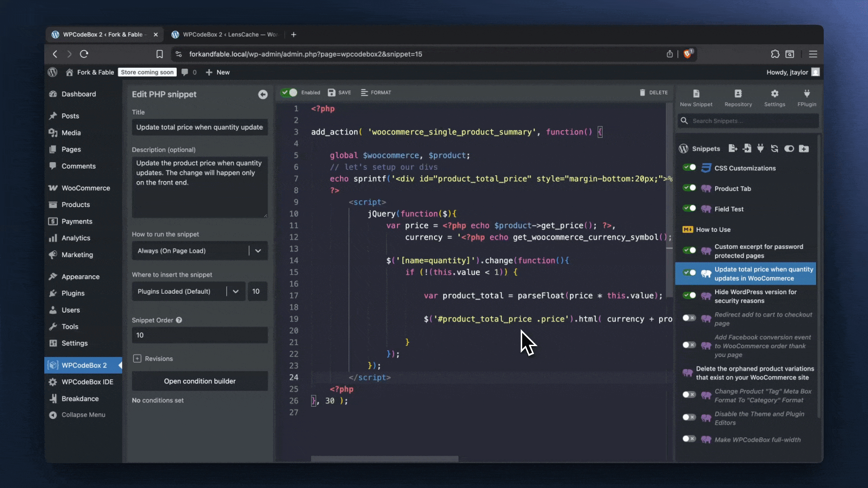
Task: Toggle the CSS Customizations snippet switch
Action: click(689, 168)
